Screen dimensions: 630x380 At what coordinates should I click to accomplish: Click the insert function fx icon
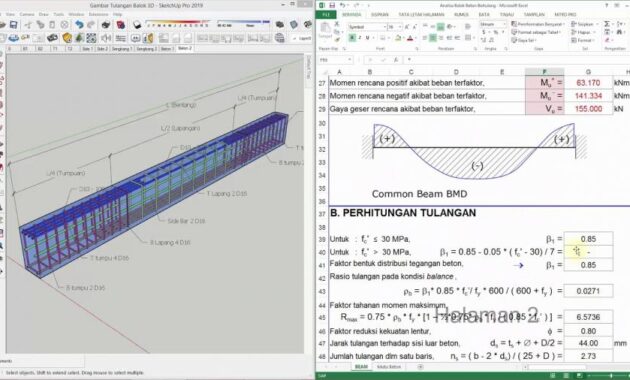396,59
